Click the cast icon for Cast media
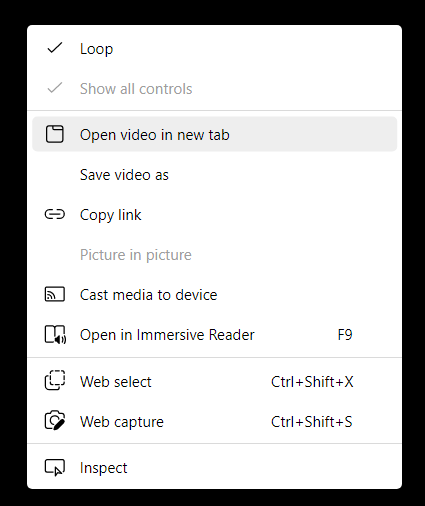The image size is (425, 506). click(55, 294)
